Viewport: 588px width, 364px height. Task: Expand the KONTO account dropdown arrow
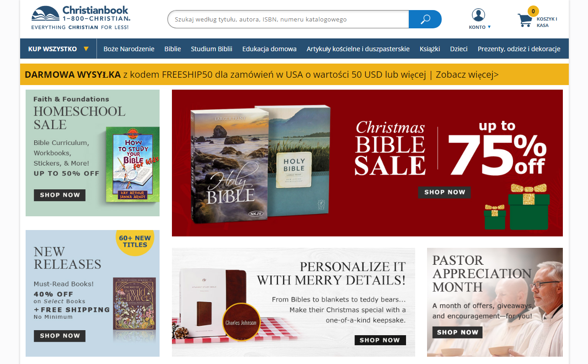(489, 27)
